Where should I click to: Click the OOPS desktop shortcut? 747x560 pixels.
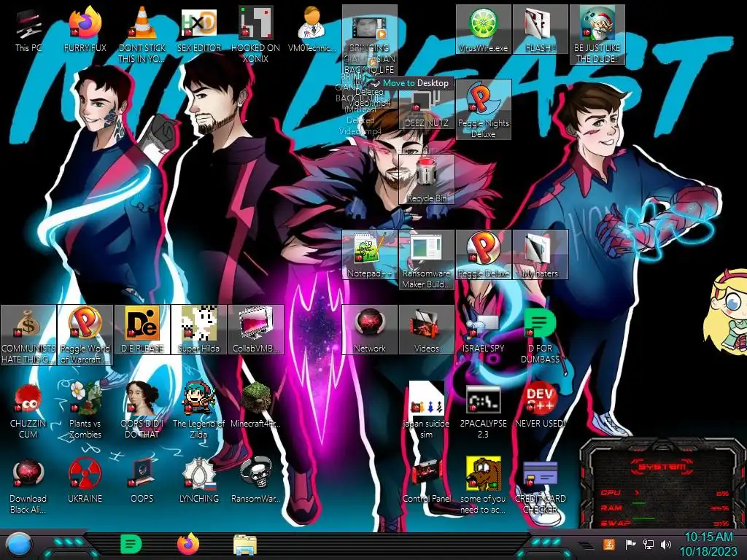click(x=142, y=480)
